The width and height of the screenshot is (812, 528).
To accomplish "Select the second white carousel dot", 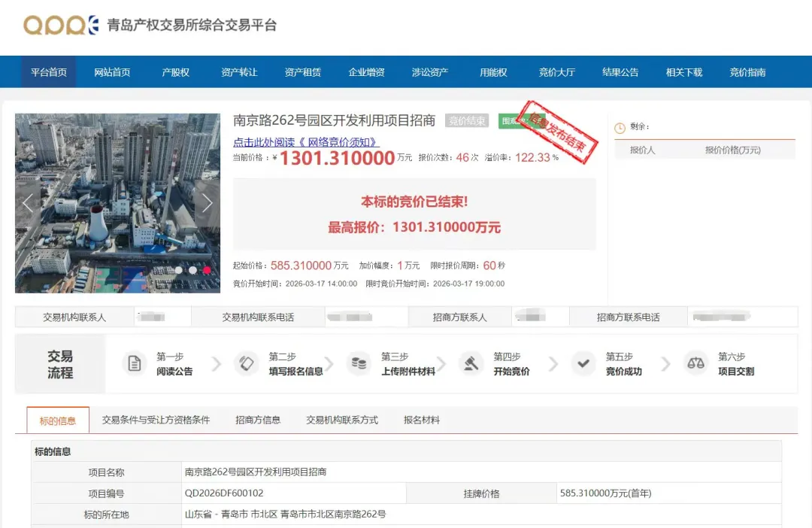I will pyautogui.click(x=192, y=270).
